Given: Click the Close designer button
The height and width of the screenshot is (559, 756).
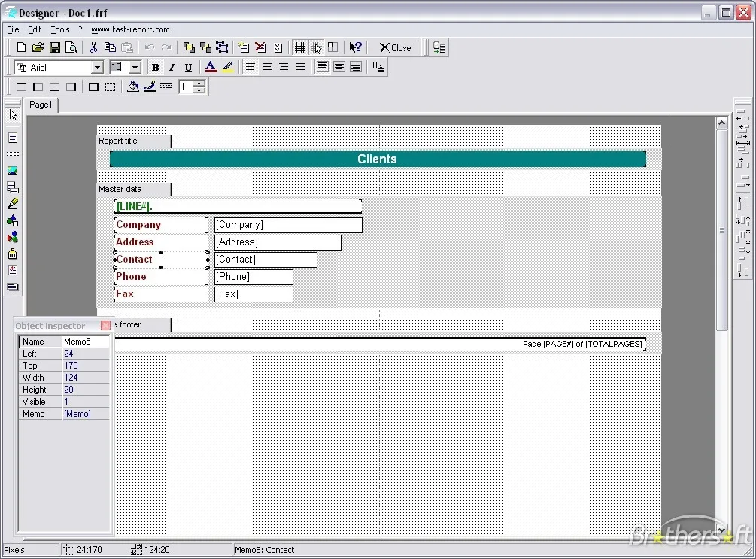Looking at the screenshot, I should pyautogui.click(x=395, y=47).
